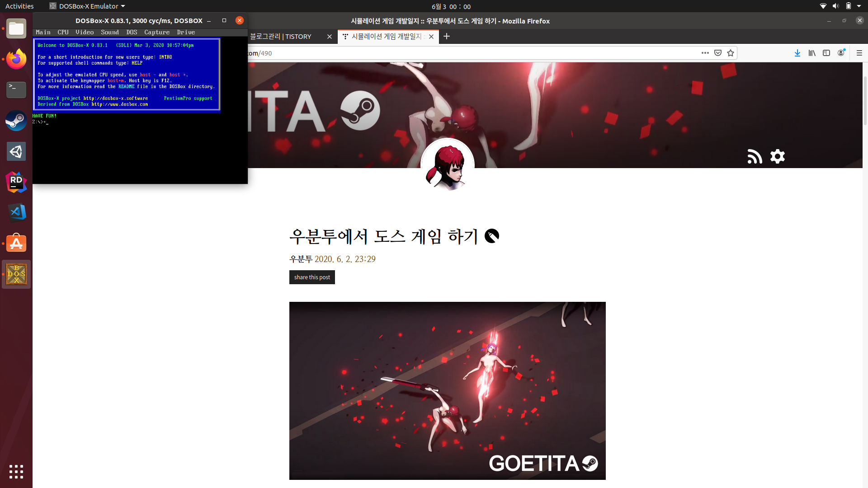
Task: Click the share this post button
Action: tap(312, 277)
